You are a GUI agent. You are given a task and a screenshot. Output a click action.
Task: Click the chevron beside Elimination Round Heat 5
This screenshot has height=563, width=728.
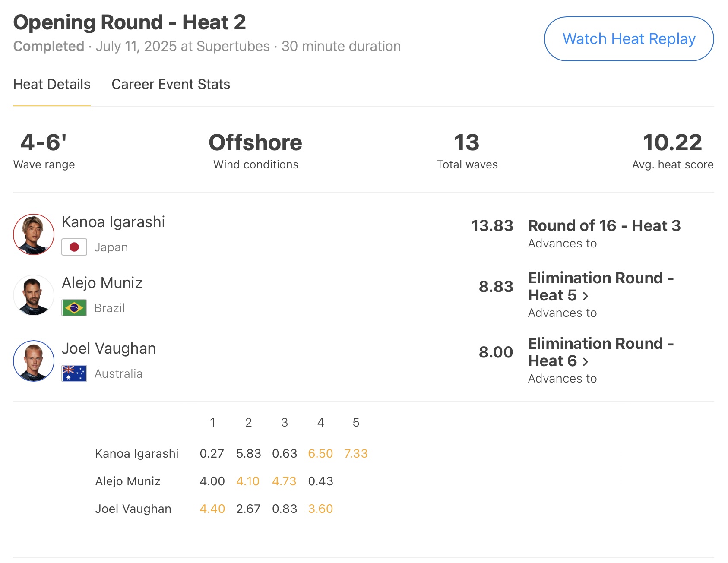pyautogui.click(x=586, y=296)
